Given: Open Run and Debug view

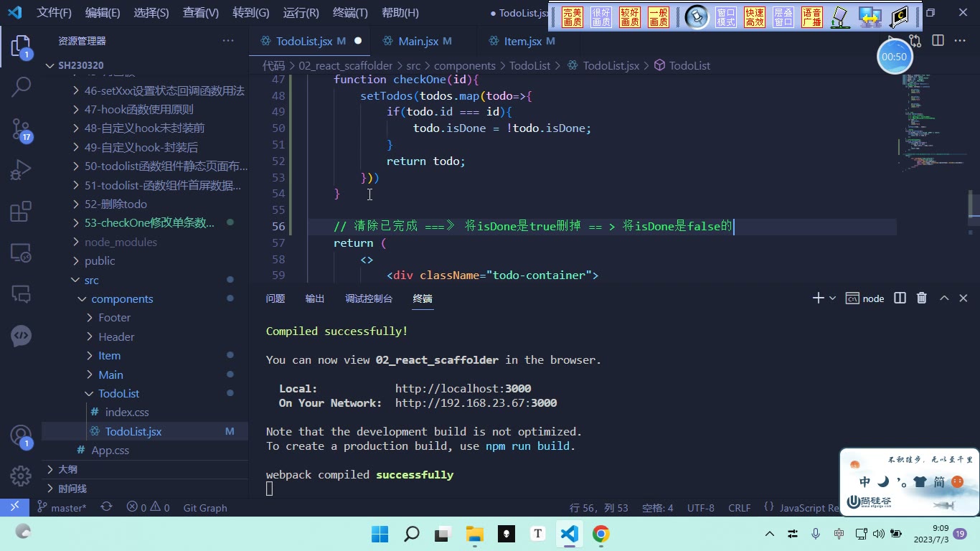Looking at the screenshot, I should point(21,171).
